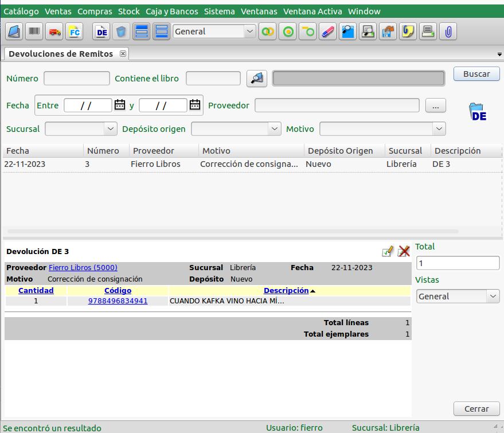
Task: Click the yellow sticky note icon
Action: point(408,32)
